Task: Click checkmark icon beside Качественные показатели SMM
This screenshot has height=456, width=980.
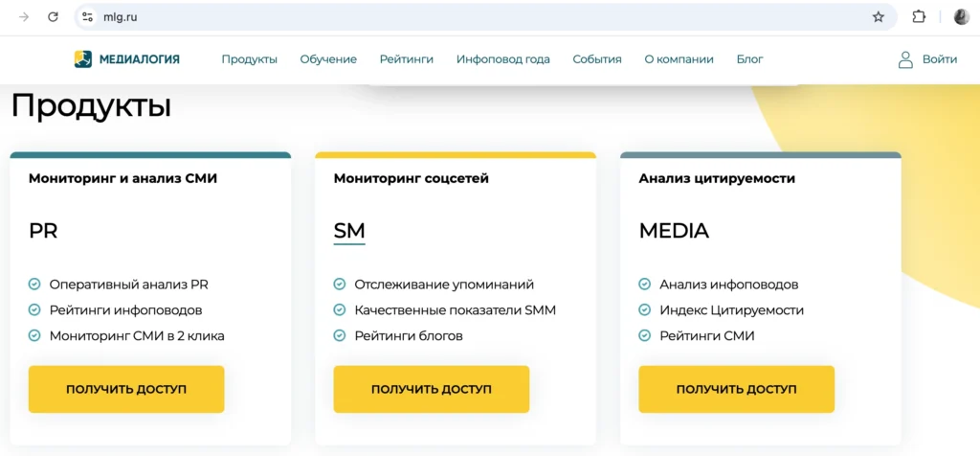Action: click(x=340, y=310)
